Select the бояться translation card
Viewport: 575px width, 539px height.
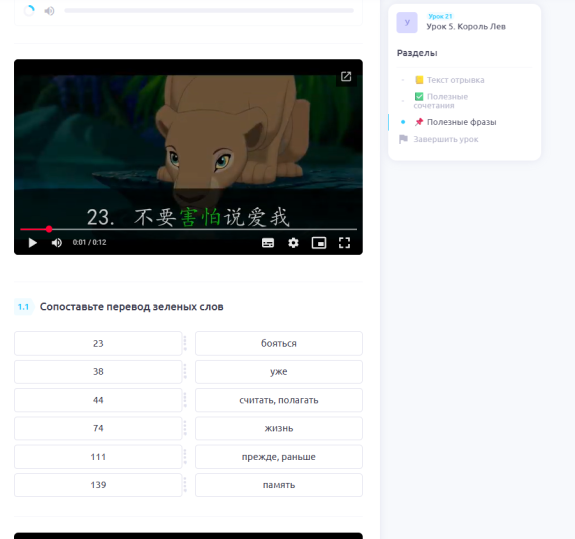(x=279, y=344)
